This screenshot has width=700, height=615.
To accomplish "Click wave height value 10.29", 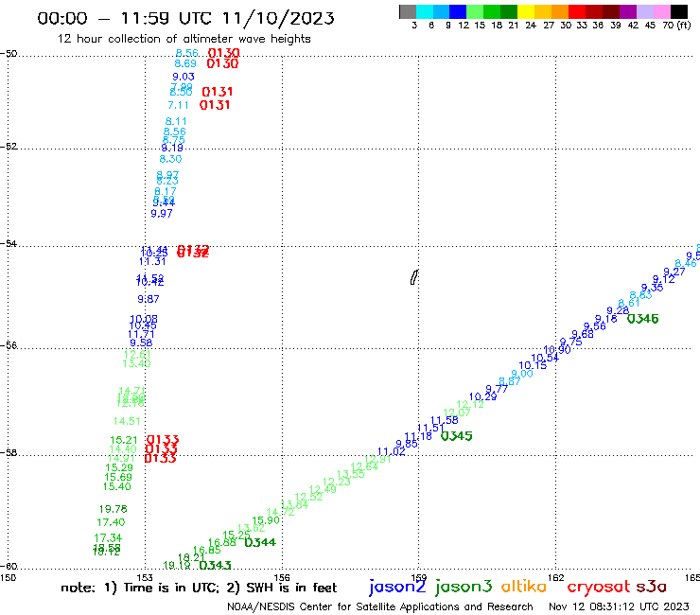I will pos(482,396).
